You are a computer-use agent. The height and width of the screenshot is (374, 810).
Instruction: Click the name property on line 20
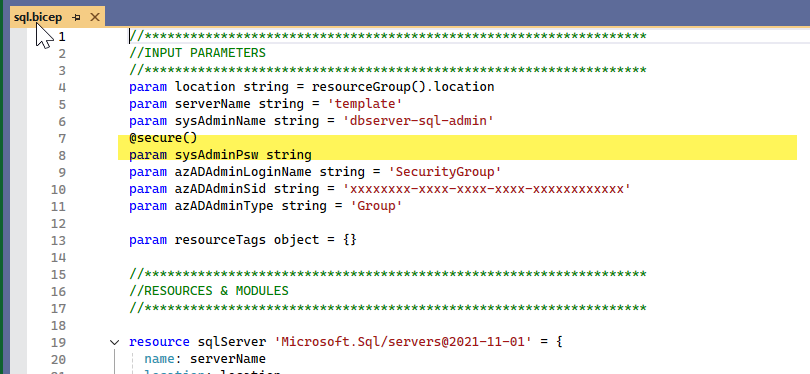click(x=160, y=359)
